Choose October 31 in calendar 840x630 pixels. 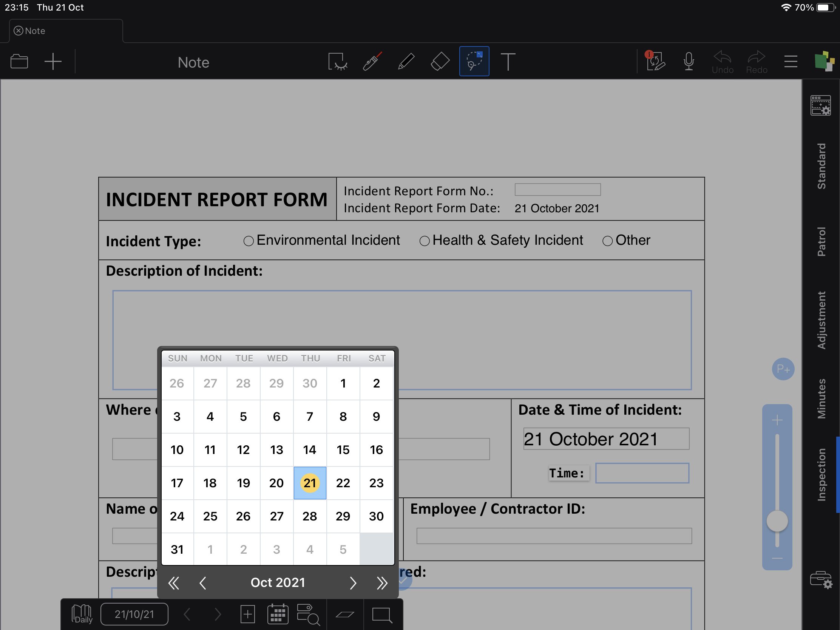click(x=177, y=549)
